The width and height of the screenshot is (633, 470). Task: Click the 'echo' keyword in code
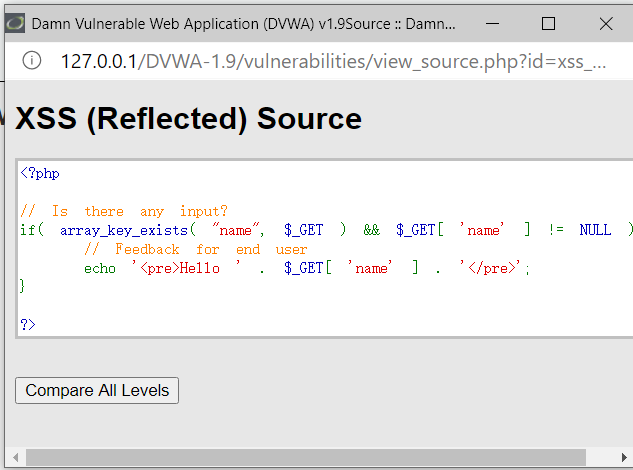tap(100, 269)
